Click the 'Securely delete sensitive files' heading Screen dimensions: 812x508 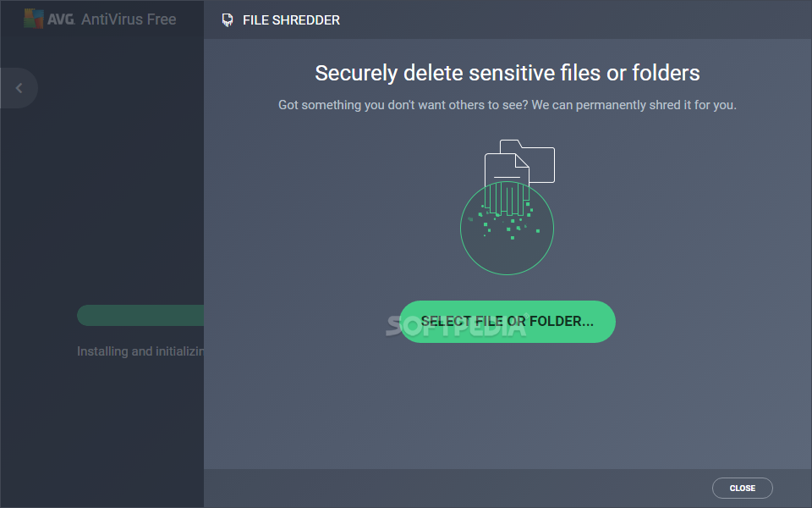pos(507,73)
